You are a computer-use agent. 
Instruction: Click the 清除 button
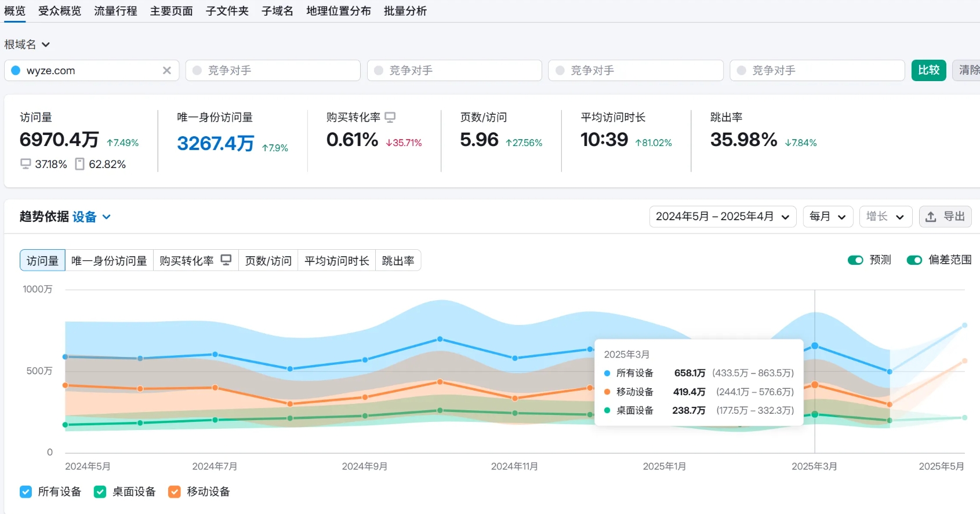[967, 70]
